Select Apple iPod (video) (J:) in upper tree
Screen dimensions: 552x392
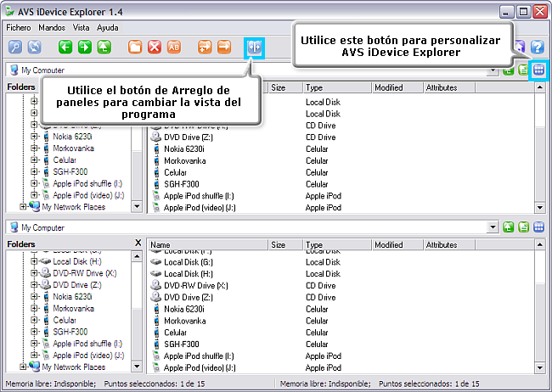coord(88,195)
